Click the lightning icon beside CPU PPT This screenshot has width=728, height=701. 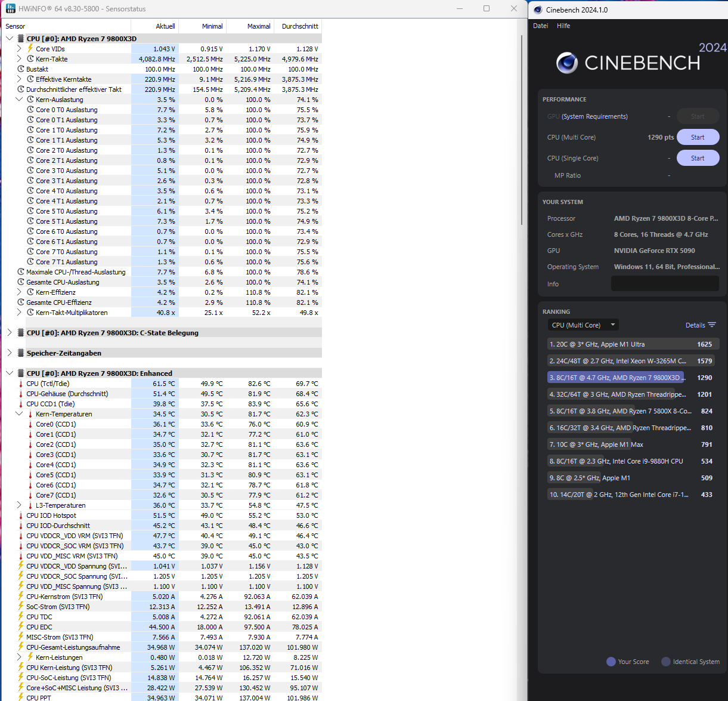point(21,697)
